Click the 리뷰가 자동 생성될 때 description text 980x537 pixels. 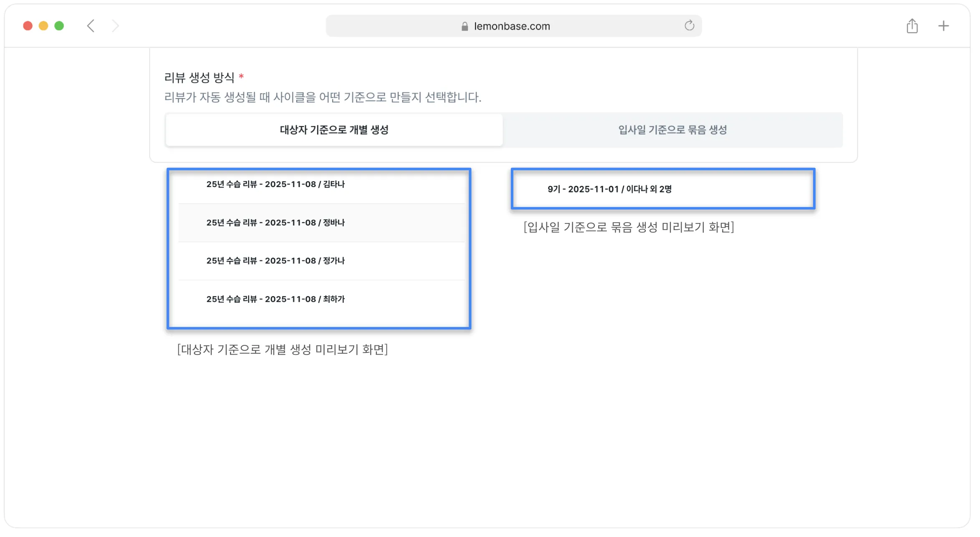(323, 97)
